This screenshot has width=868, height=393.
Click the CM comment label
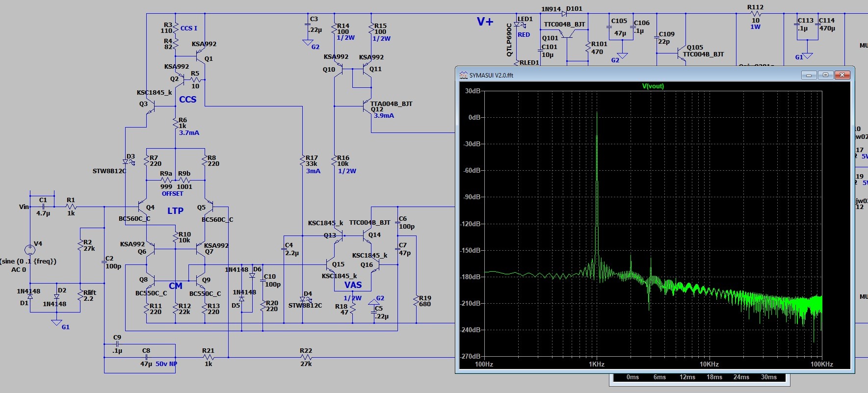(176, 286)
